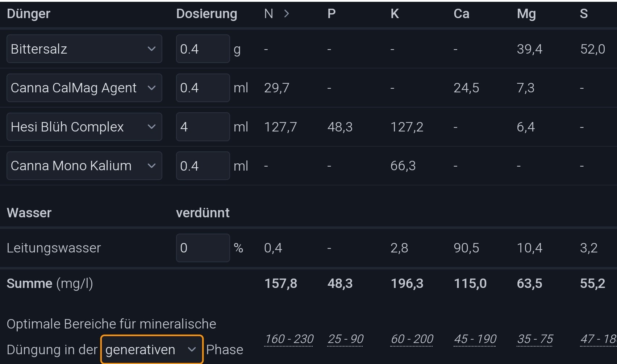Edit the Leitungswasser dilution percent field

tap(203, 248)
